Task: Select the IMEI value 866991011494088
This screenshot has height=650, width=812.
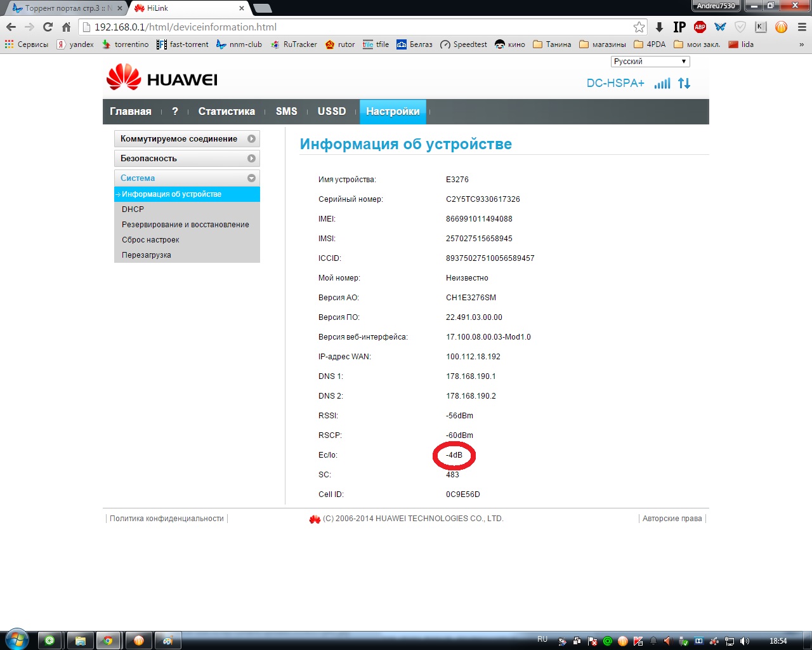Action: [479, 219]
